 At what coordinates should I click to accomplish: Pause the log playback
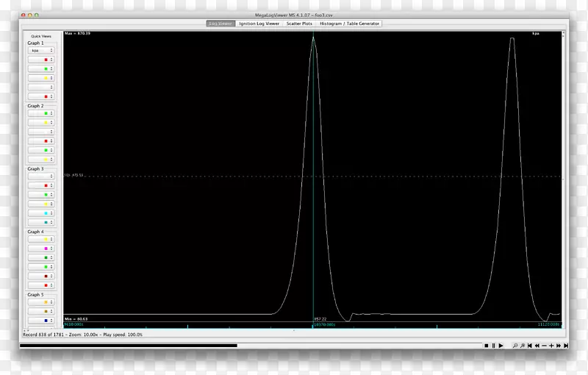coord(494,345)
